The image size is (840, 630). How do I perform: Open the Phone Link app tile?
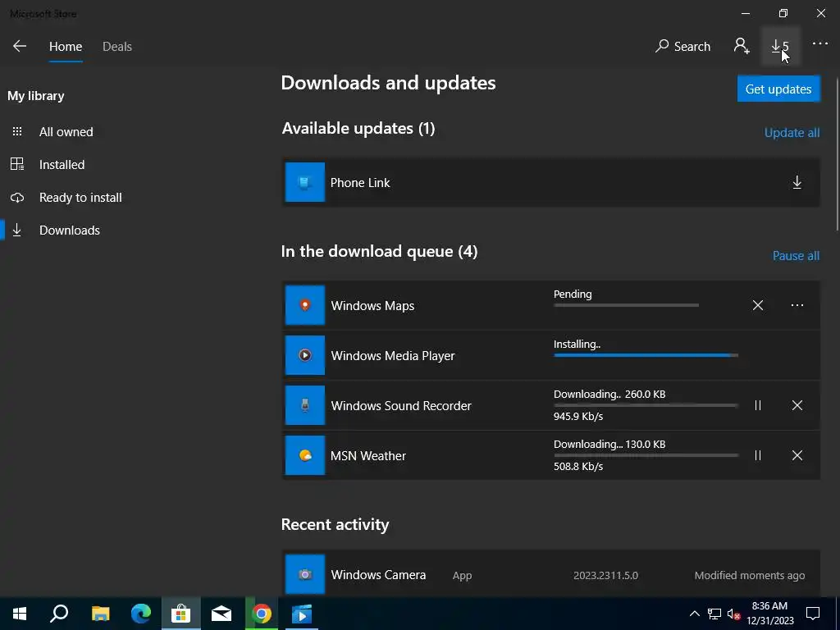305,182
